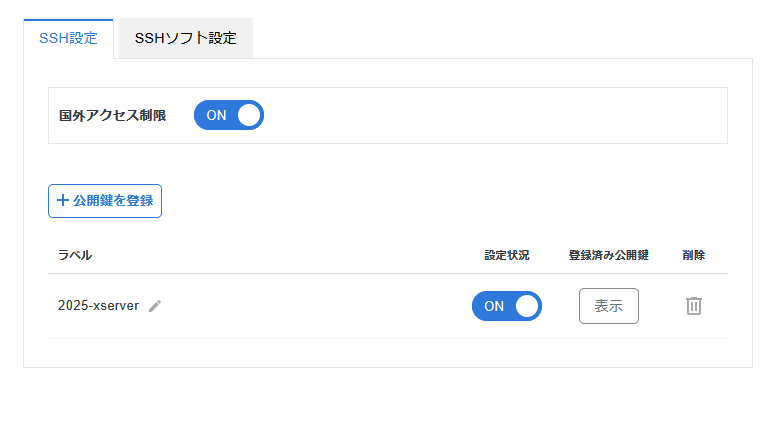
Task: Click the trash icon to delete 2025-xserver
Action: [x=694, y=306]
